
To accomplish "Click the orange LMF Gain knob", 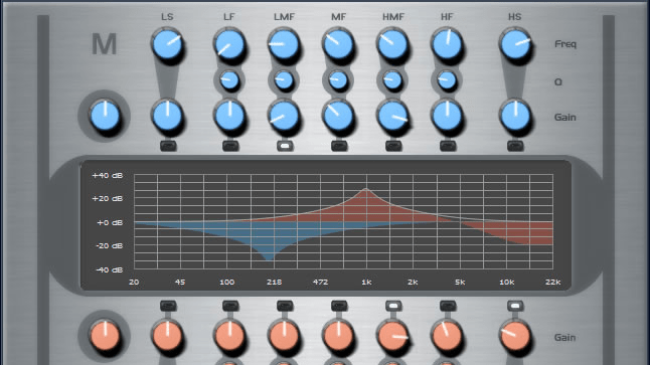I will (284, 335).
